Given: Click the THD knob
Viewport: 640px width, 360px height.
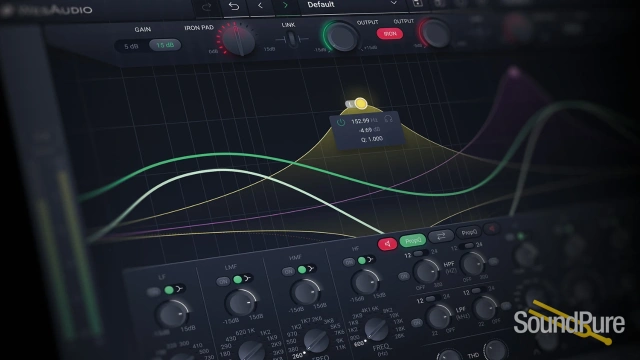Looking at the screenshot, I should pos(496,351).
